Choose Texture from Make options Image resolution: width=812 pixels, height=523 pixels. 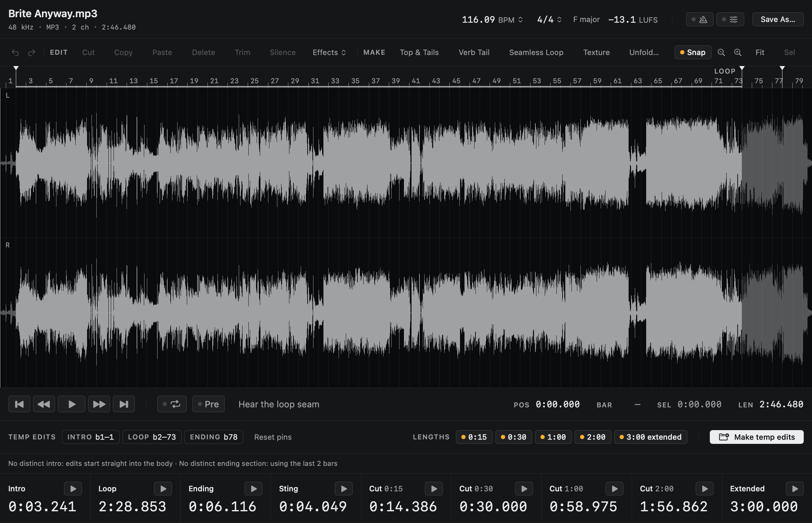(x=596, y=52)
